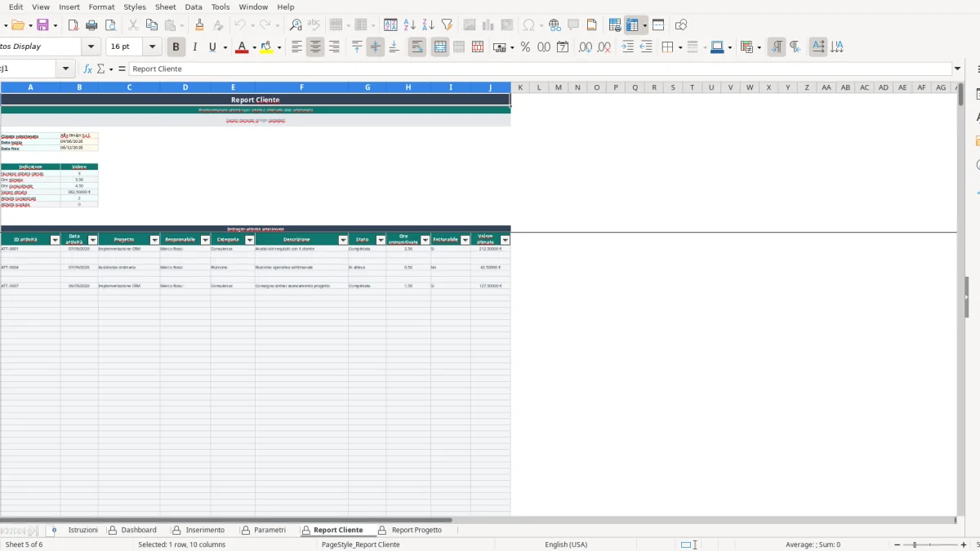Select cell with text Report Cliente

click(x=256, y=100)
